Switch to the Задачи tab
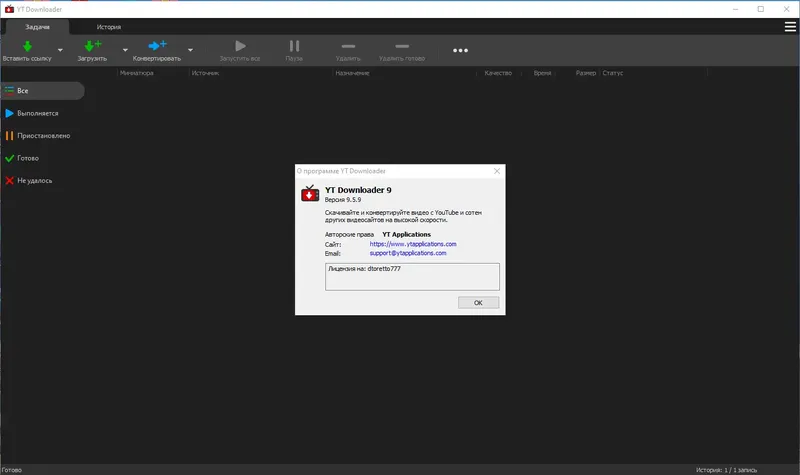Screen dimensions: 800x475 [x=37, y=27]
